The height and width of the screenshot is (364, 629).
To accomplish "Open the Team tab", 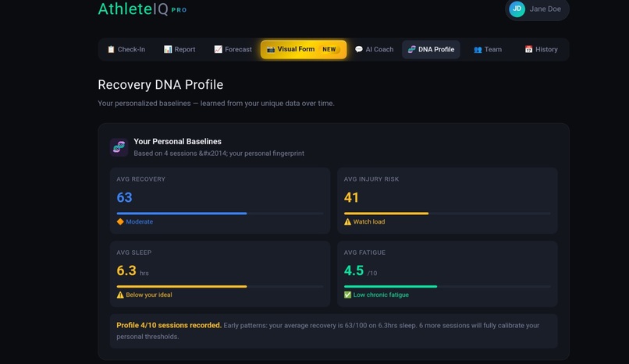I will [488, 49].
